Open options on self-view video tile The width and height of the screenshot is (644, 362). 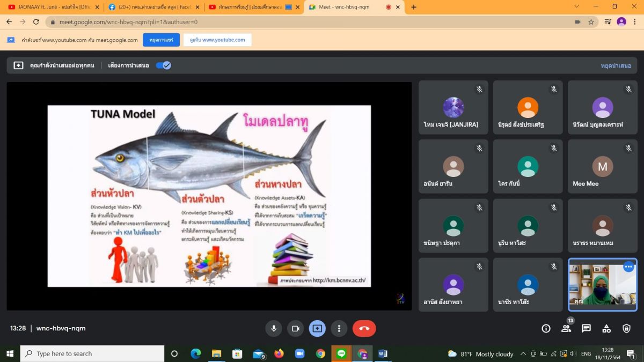tap(628, 267)
